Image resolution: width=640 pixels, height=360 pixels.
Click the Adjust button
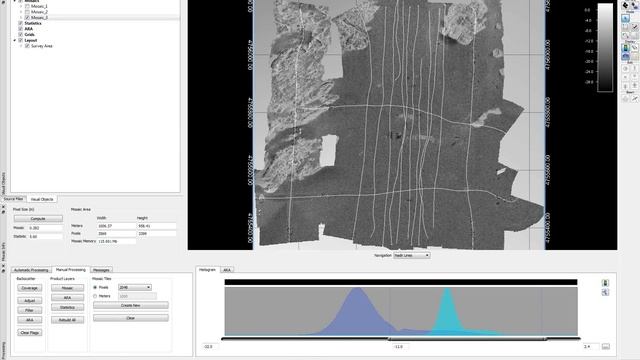pyautogui.click(x=29, y=300)
